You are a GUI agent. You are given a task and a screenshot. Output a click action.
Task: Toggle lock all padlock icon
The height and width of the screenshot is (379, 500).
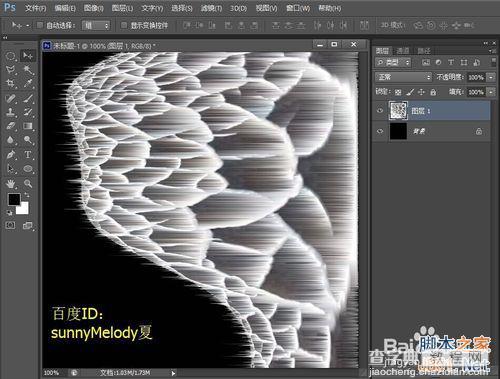(433, 92)
